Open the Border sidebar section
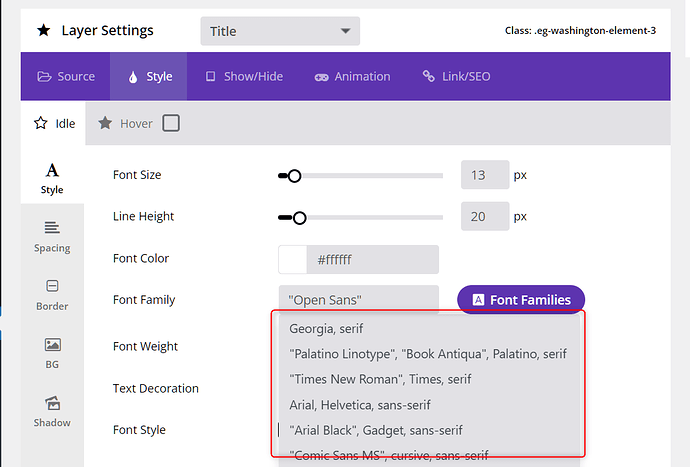 click(x=52, y=294)
